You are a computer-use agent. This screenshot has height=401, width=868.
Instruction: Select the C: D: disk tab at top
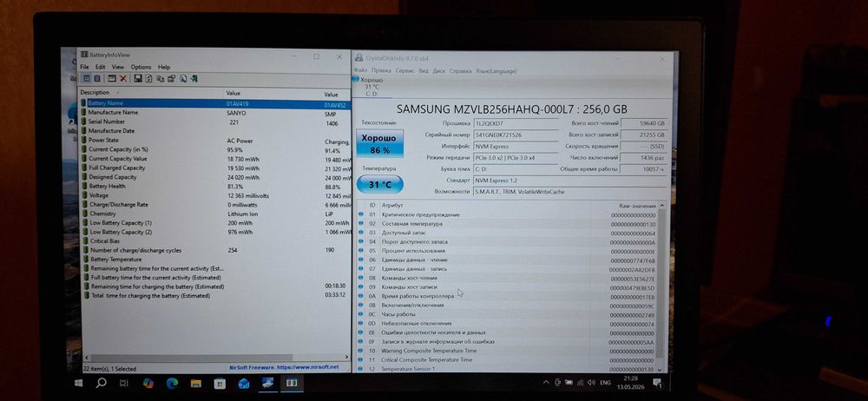(x=372, y=87)
